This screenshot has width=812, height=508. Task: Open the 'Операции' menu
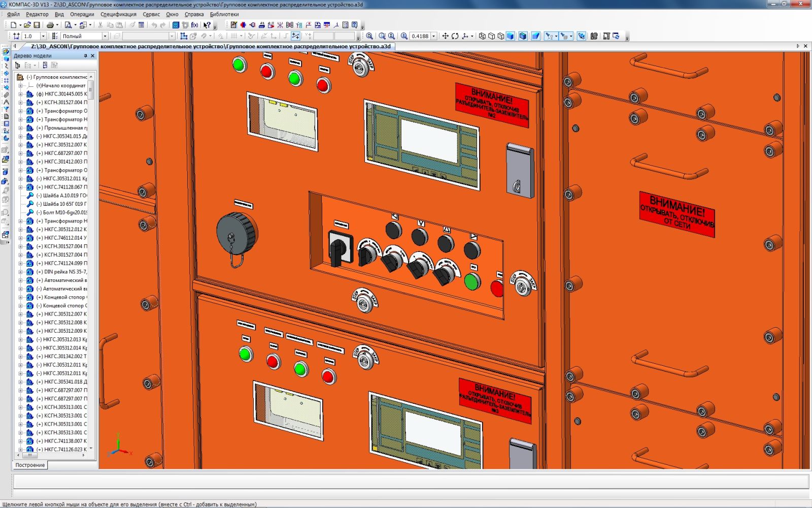(82, 14)
